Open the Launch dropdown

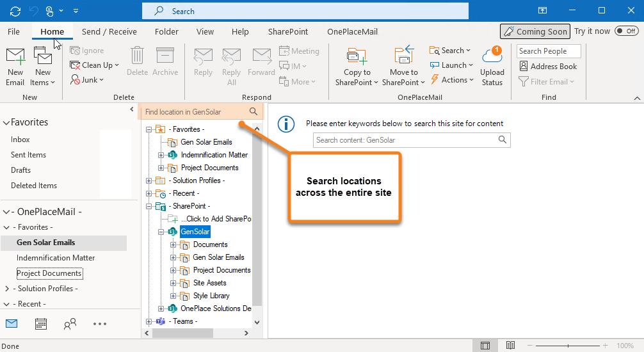[x=451, y=65]
